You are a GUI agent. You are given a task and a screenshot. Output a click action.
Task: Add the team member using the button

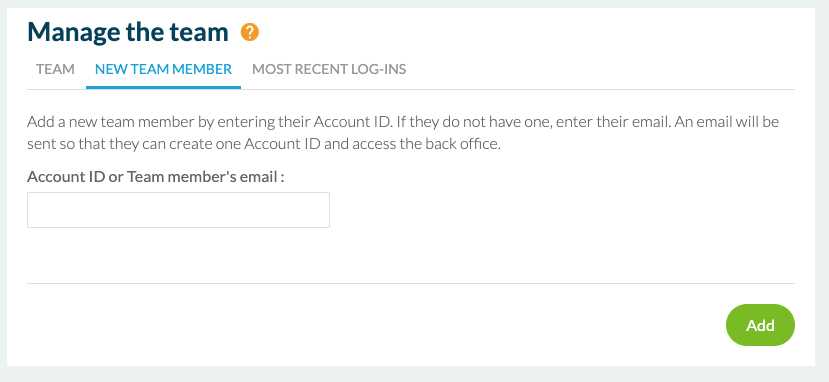(760, 325)
